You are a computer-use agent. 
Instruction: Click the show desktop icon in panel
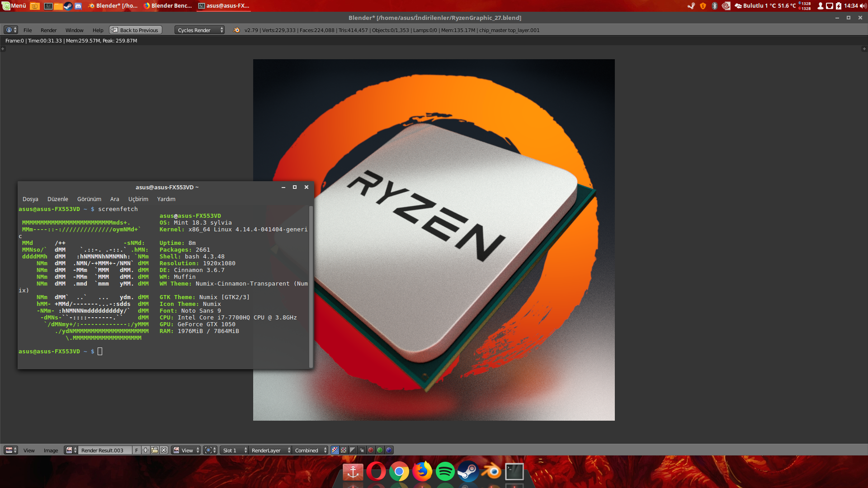click(35, 6)
